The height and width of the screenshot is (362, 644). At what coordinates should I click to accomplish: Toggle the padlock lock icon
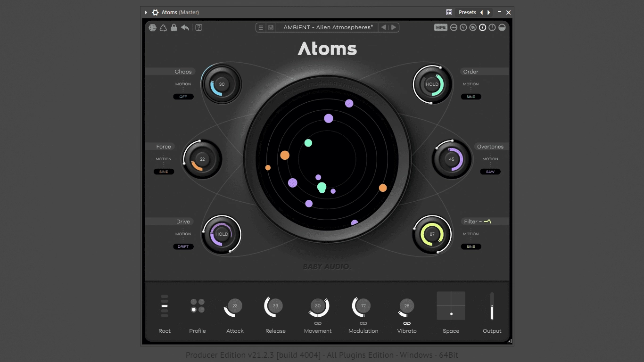coord(174,27)
